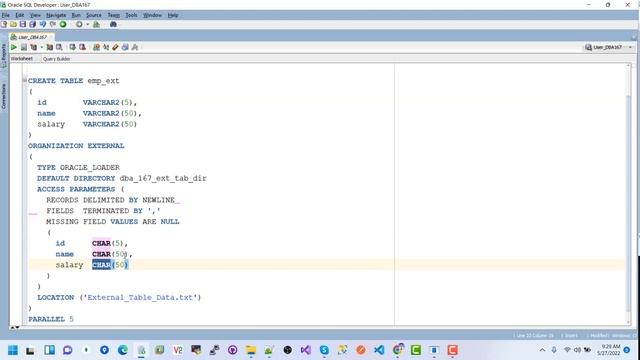
Task: Click the green Back navigation icon
Action: [63, 24]
